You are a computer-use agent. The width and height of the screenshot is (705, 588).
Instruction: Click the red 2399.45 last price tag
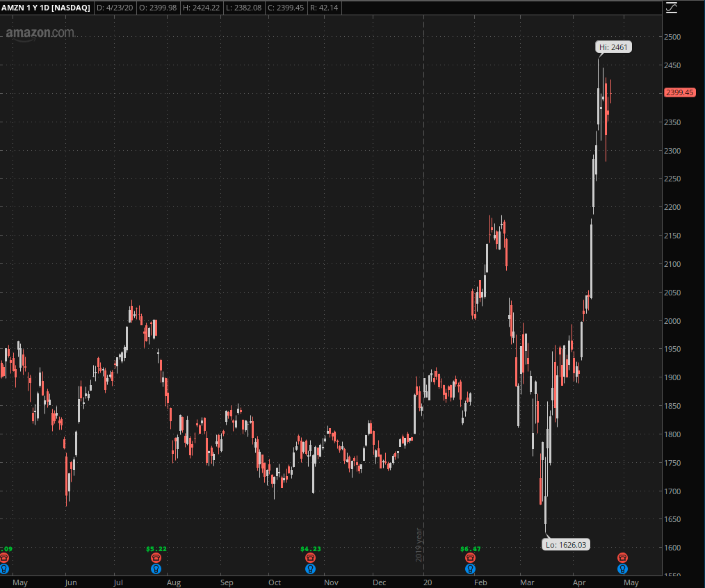[x=680, y=92]
